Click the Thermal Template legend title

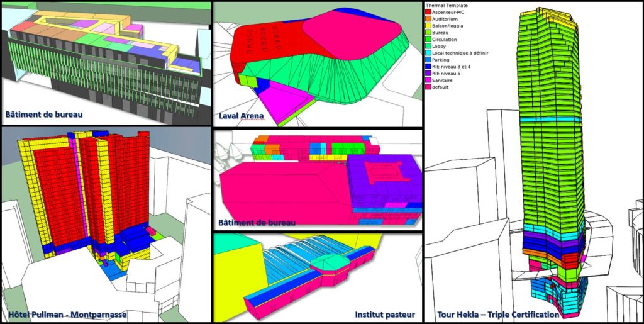[x=447, y=5]
